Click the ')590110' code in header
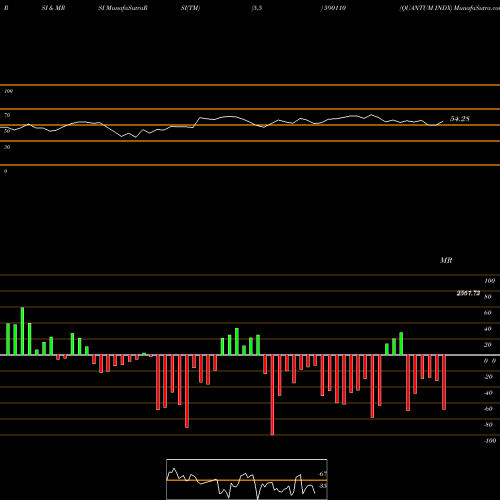500x500 pixels. 333,8
